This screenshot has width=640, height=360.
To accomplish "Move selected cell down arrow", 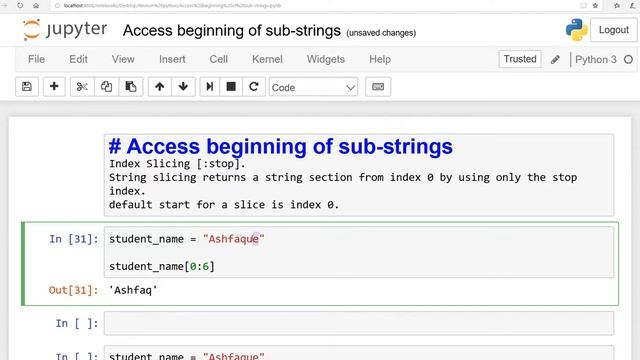I will pos(183,87).
